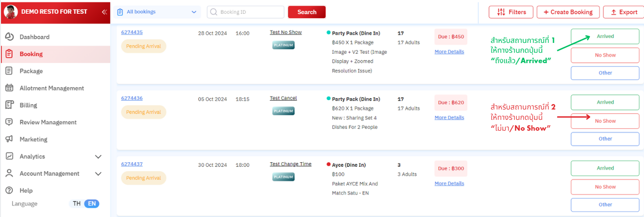644x217 pixels.
Task: Click the Allotment Management calendar icon
Action: click(x=9, y=88)
